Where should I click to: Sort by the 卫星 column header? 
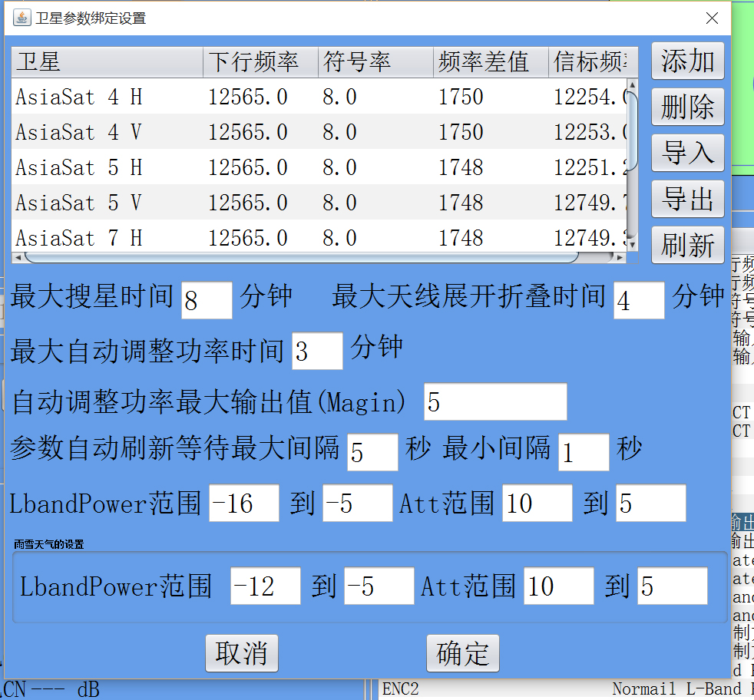click(107, 62)
